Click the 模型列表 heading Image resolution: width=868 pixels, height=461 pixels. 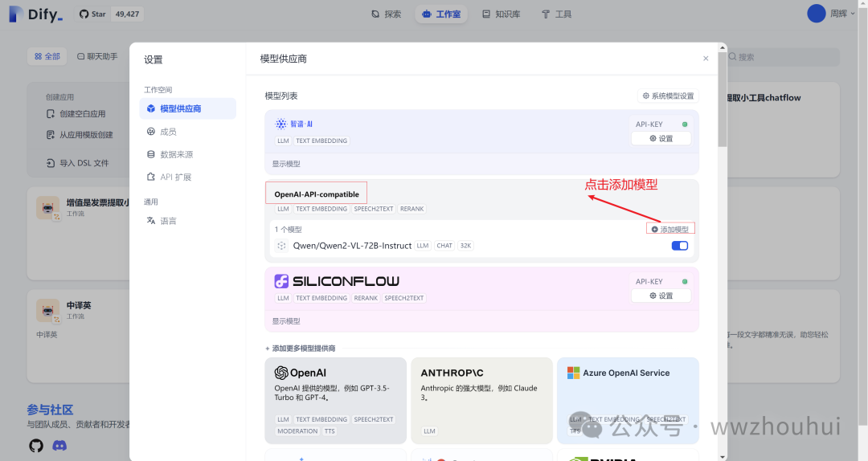tap(281, 96)
